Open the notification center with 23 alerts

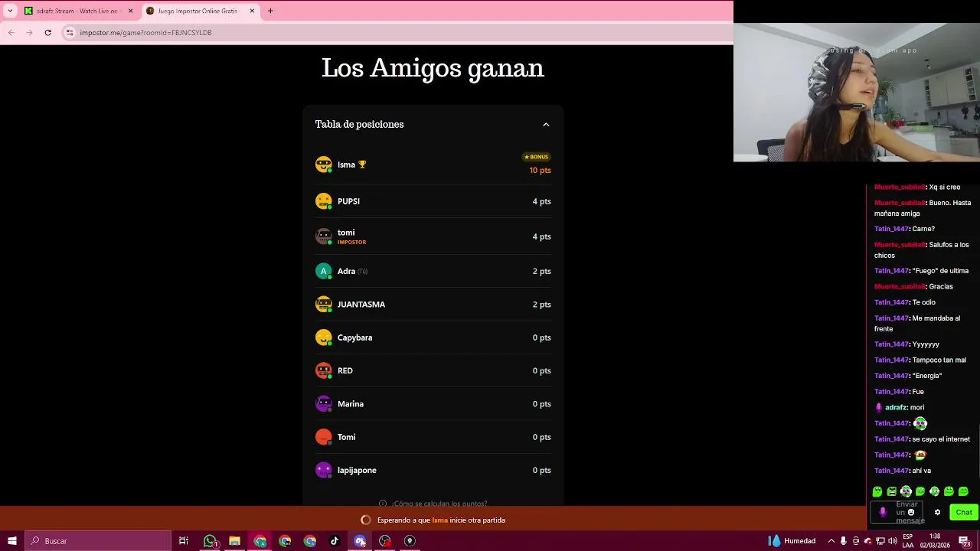click(x=965, y=541)
